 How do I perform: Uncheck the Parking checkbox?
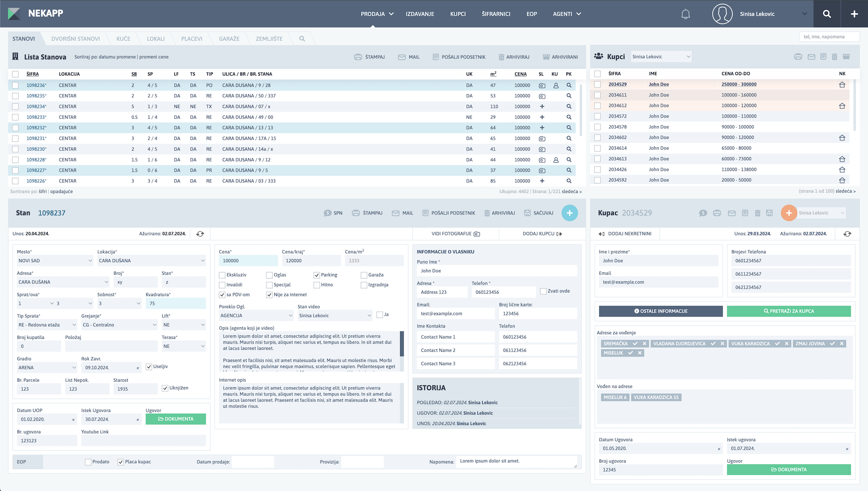click(x=317, y=275)
